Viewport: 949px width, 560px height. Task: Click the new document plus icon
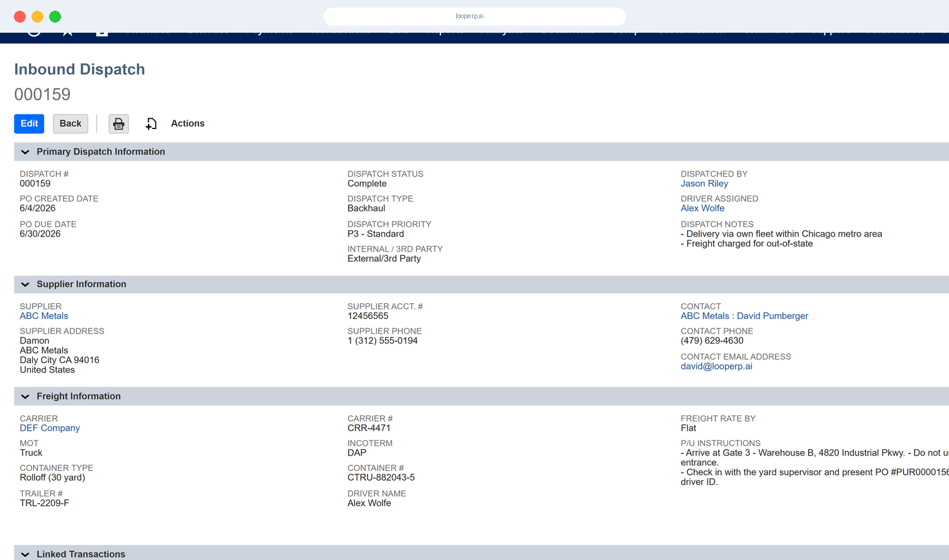151,124
